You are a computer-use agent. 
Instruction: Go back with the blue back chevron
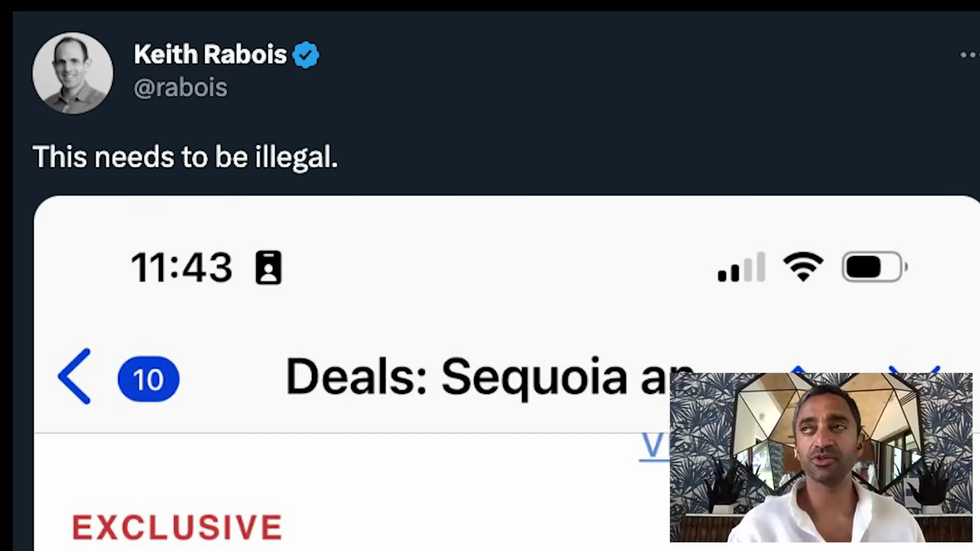coord(75,377)
